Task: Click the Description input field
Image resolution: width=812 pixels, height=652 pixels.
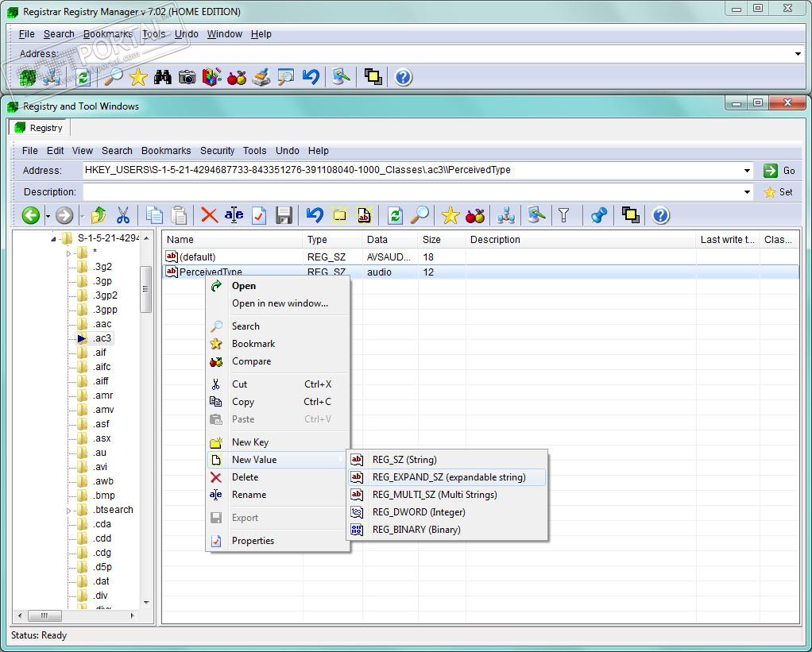Action: (412, 192)
